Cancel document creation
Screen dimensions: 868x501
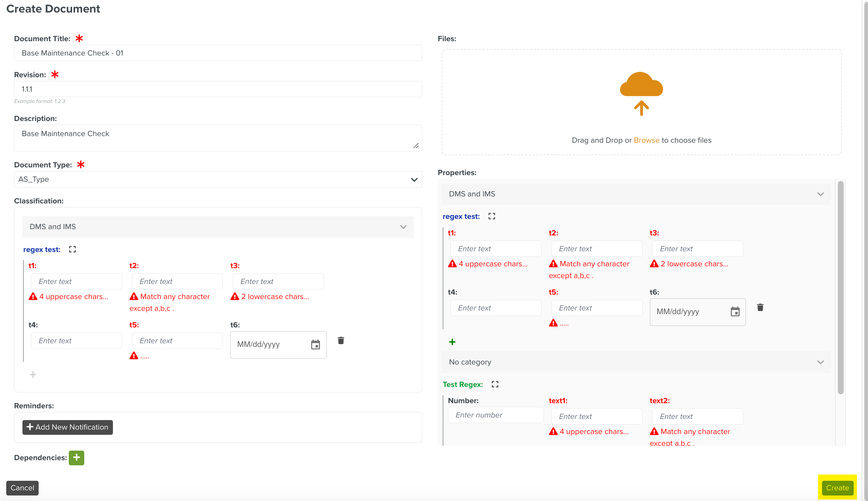(22, 488)
